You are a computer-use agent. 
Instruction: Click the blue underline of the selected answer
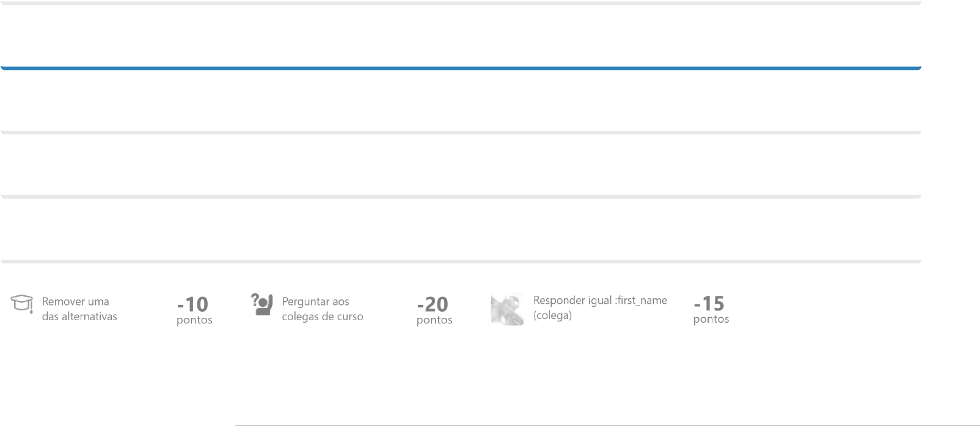[x=460, y=68]
